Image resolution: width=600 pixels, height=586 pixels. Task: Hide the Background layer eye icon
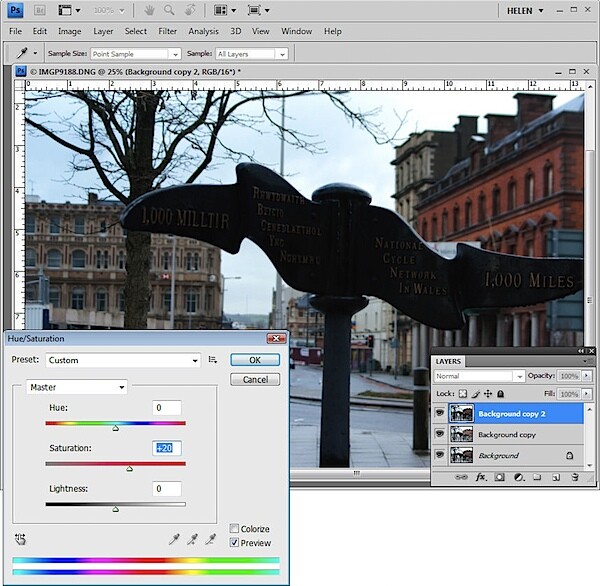tap(440, 455)
